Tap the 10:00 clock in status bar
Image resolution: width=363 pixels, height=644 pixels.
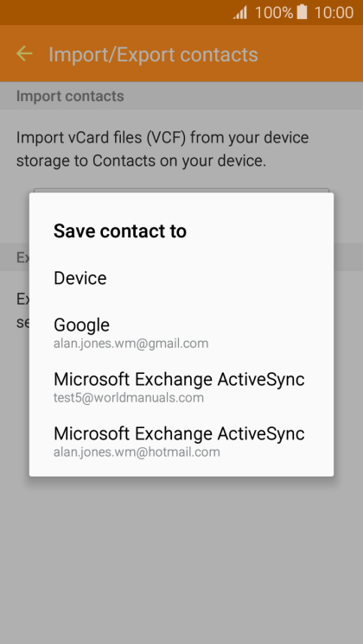(x=334, y=12)
